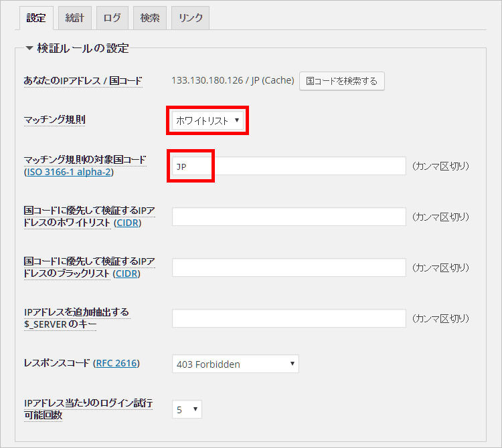Open the リンク tab

pos(191,18)
